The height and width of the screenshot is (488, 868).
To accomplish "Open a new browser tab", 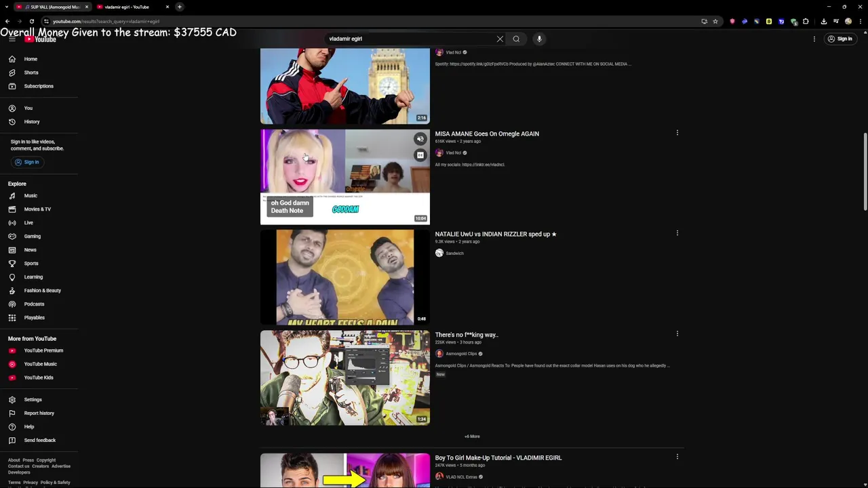I will [180, 7].
